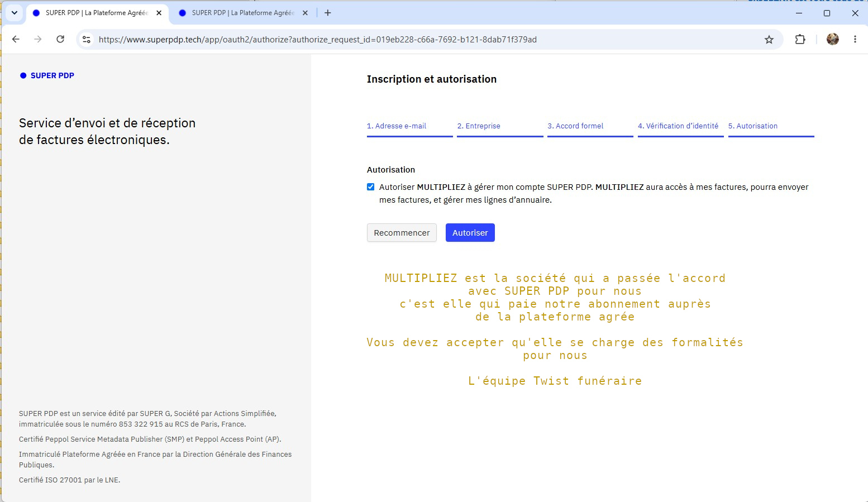Open the browser extensions menu

click(800, 39)
